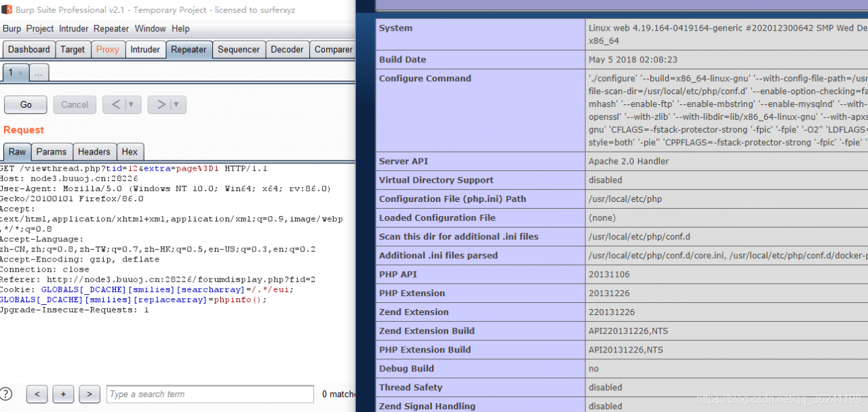The height and width of the screenshot is (412, 868).
Task: Switch the request view to Hex
Action: coord(130,152)
